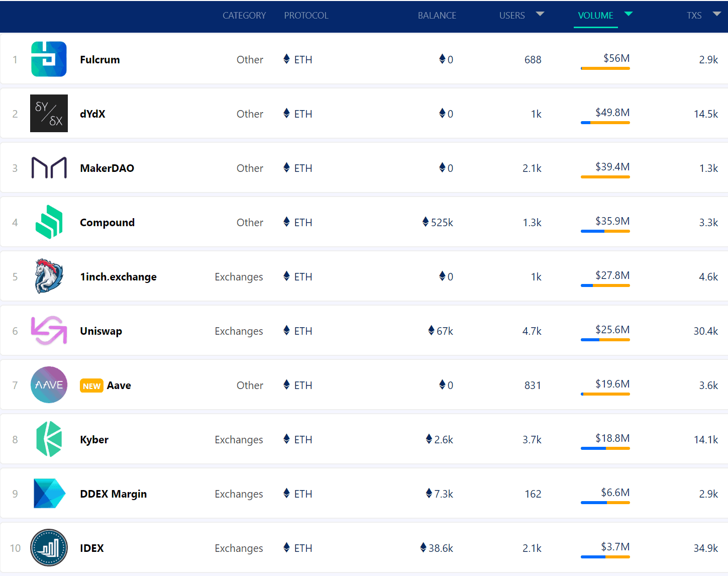Select the BALANCE column header
Image resolution: width=728 pixels, height=576 pixels.
tap(437, 16)
